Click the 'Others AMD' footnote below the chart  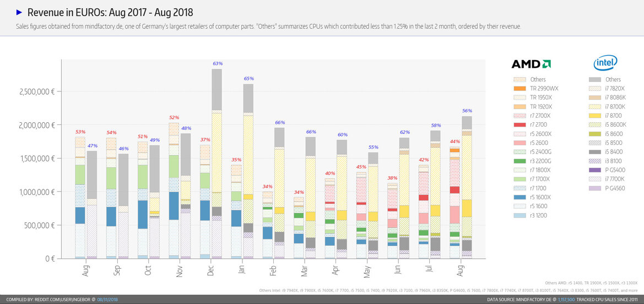[x=592, y=283]
